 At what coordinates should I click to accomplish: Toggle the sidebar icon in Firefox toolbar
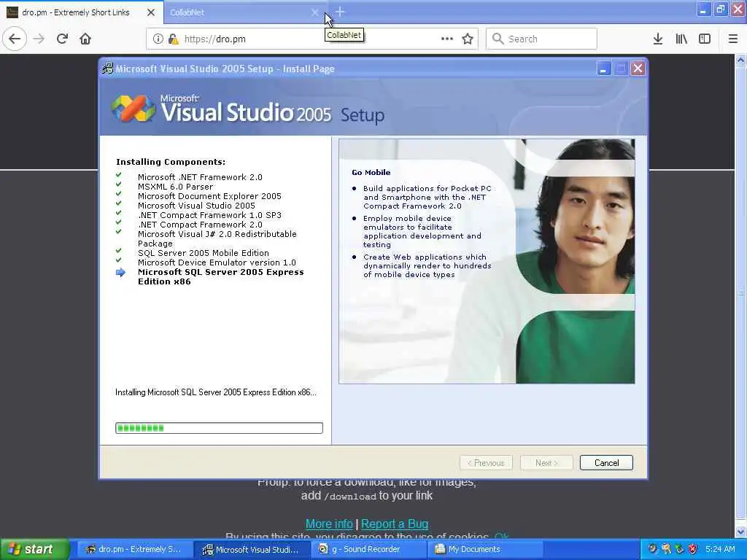[x=705, y=39]
